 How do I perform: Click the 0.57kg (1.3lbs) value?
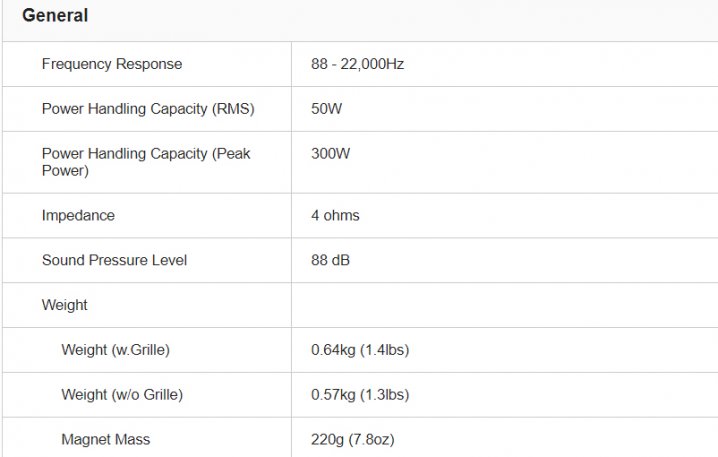pos(360,395)
